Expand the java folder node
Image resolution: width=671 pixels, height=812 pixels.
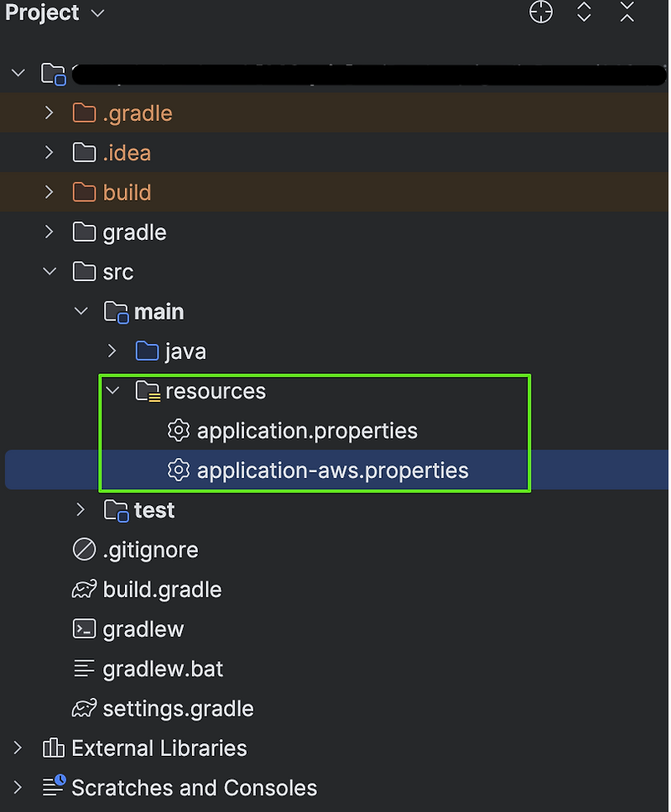[112, 351]
